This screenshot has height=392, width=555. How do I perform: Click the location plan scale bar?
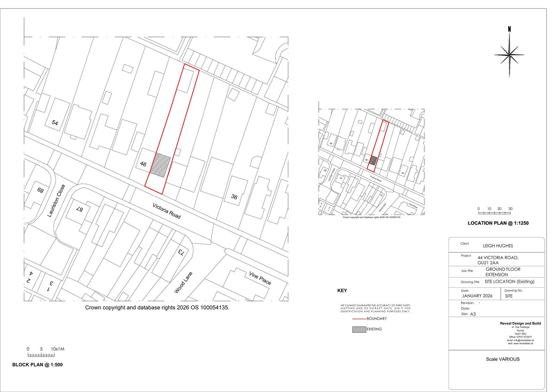(x=495, y=213)
